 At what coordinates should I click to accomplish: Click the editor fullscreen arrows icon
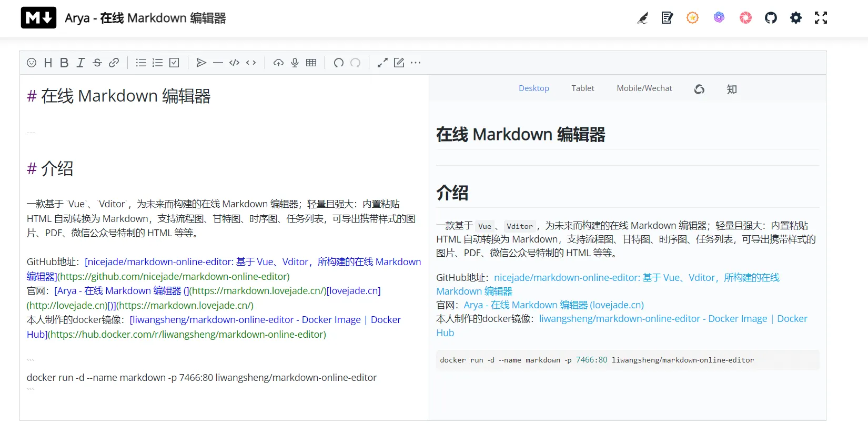(382, 63)
